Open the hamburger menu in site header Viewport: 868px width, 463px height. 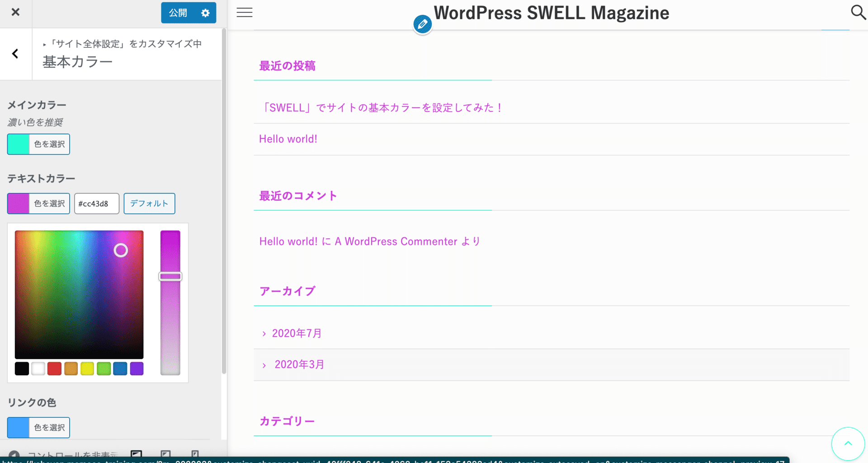245,13
